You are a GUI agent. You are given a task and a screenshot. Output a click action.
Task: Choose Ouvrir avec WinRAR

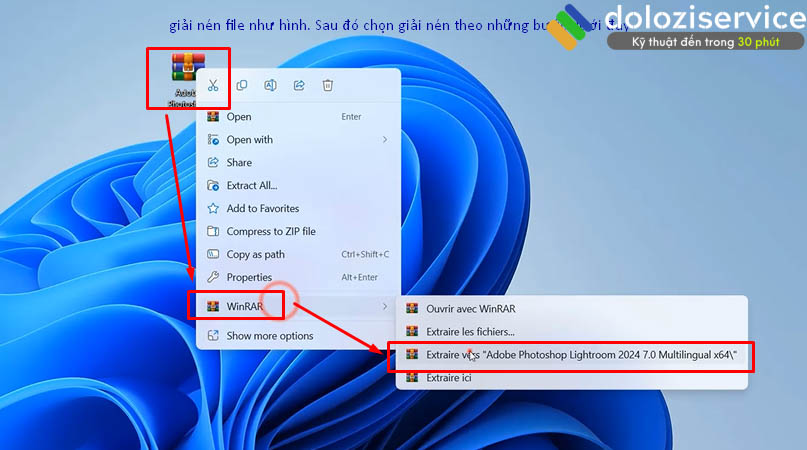point(571,309)
